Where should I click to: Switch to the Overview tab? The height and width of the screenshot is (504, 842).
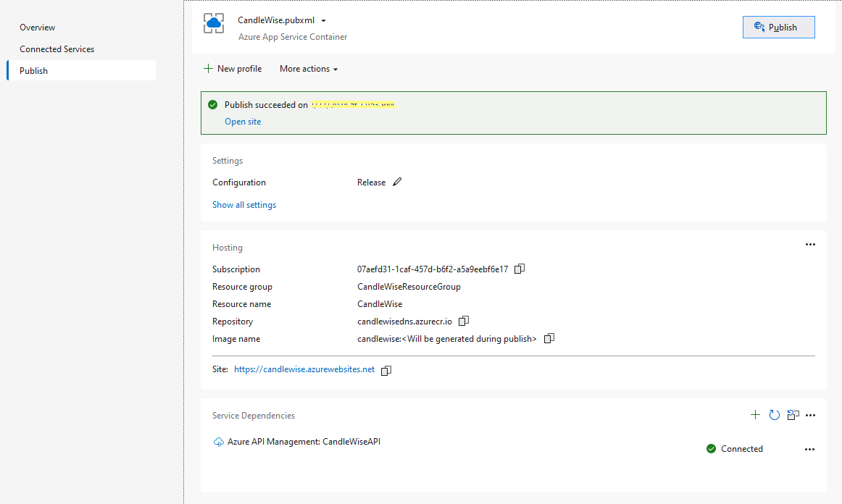tap(38, 28)
